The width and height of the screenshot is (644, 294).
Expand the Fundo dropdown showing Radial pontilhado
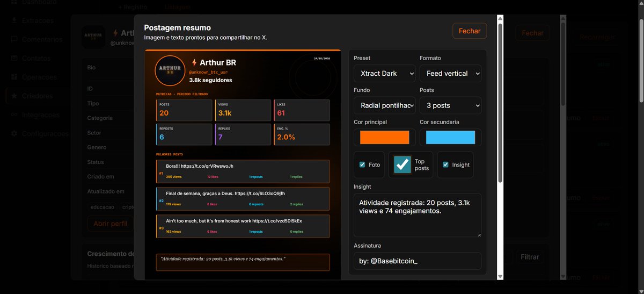[x=384, y=105]
